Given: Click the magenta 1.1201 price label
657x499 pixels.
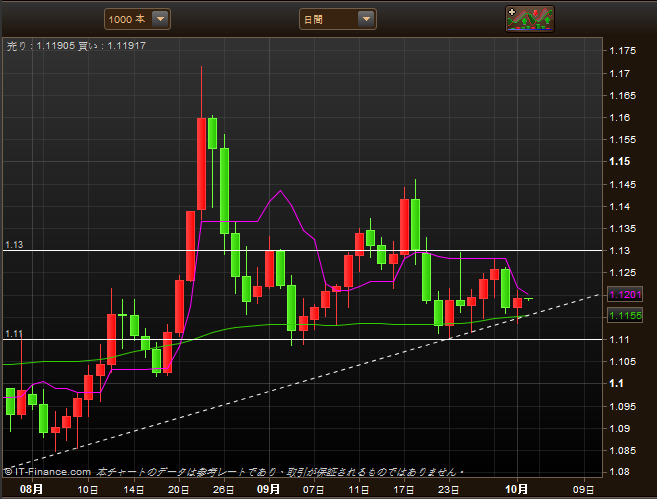Looking at the screenshot, I should [625, 295].
